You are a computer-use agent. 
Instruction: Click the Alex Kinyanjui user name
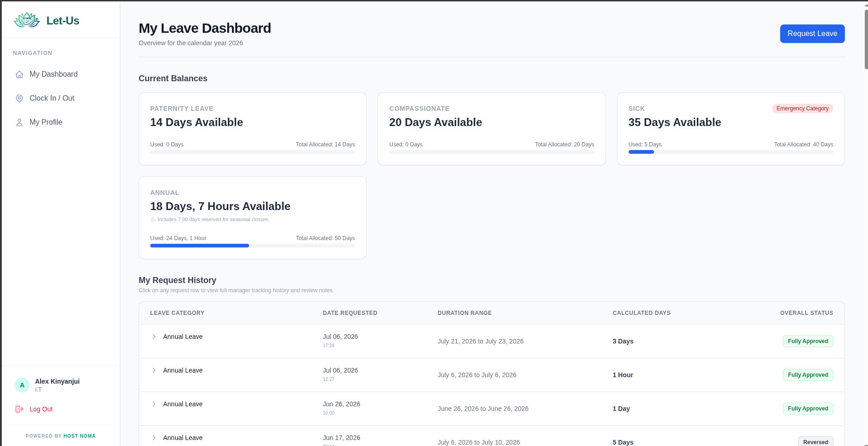point(57,381)
